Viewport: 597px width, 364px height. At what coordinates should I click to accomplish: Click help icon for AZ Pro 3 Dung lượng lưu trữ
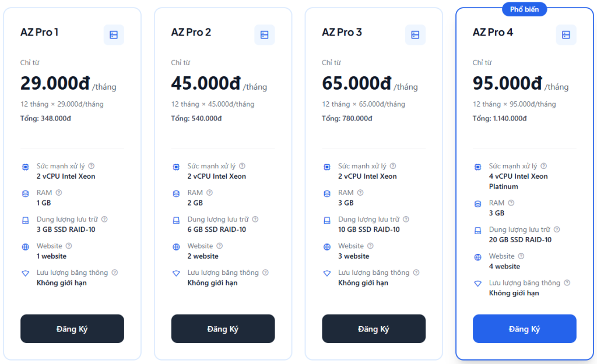pos(406,220)
